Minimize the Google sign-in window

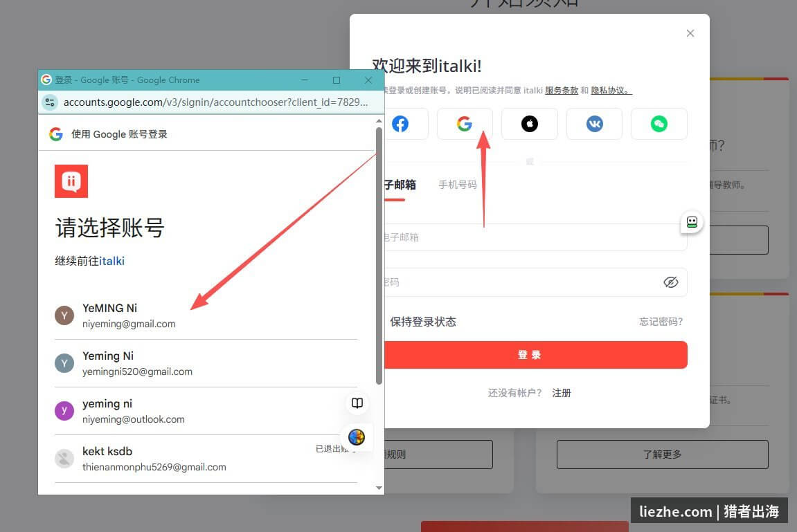tap(305, 80)
